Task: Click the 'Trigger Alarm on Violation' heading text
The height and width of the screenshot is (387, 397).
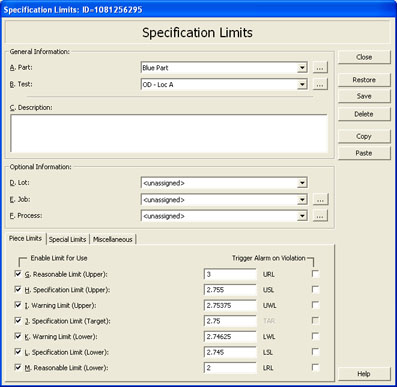Action: (x=269, y=258)
